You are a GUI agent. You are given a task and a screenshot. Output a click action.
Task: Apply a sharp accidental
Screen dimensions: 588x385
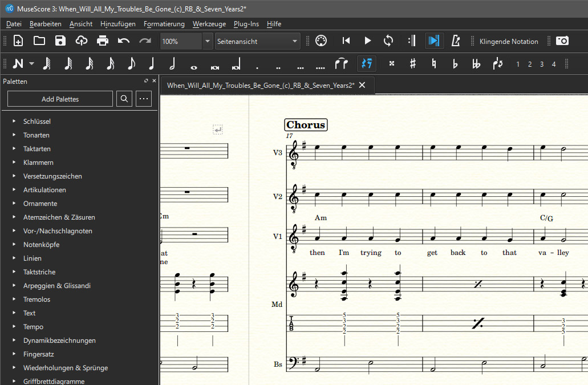pos(412,64)
